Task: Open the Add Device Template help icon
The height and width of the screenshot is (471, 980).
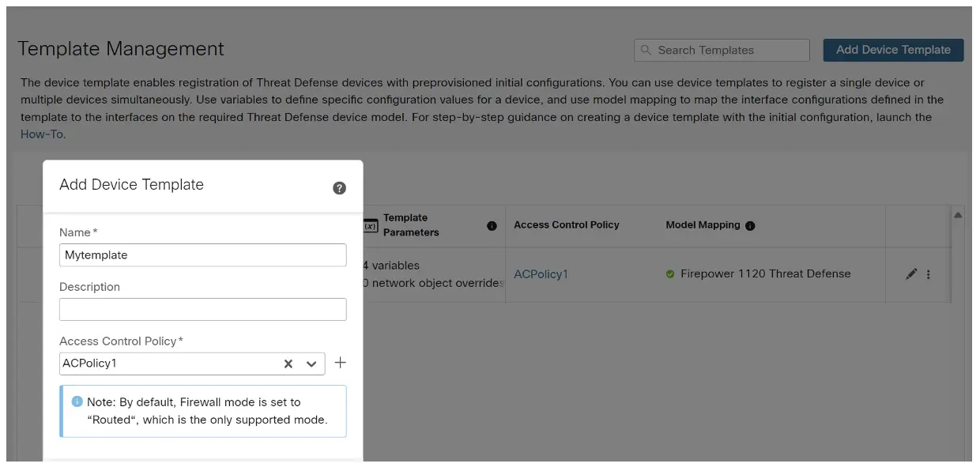Action: tap(338, 188)
